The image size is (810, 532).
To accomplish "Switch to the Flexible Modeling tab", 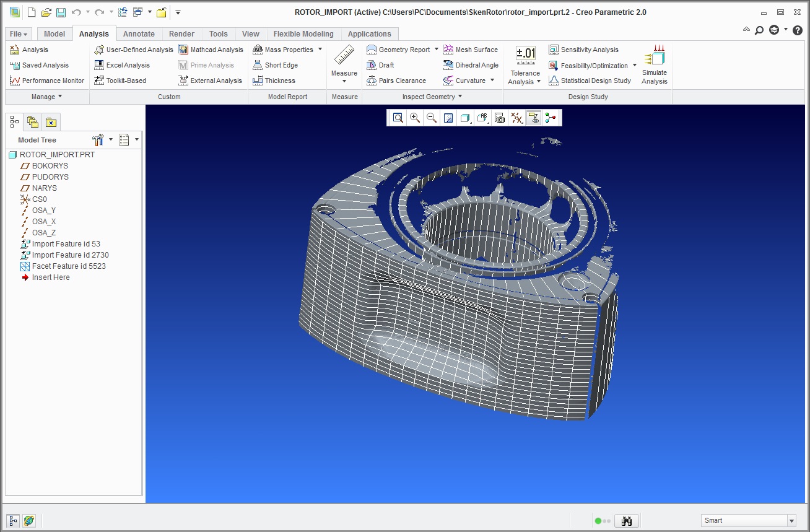I will 303,34.
